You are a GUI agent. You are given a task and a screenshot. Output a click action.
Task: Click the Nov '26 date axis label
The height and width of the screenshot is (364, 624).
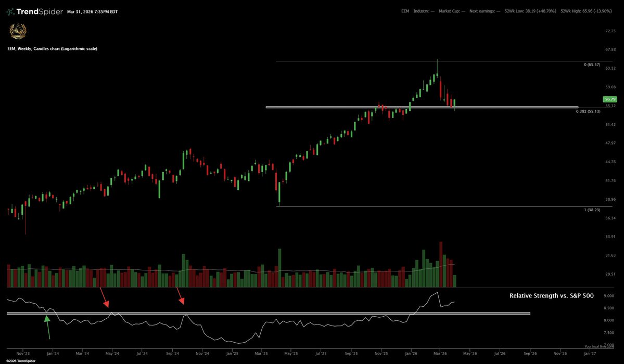tap(560, 353)
